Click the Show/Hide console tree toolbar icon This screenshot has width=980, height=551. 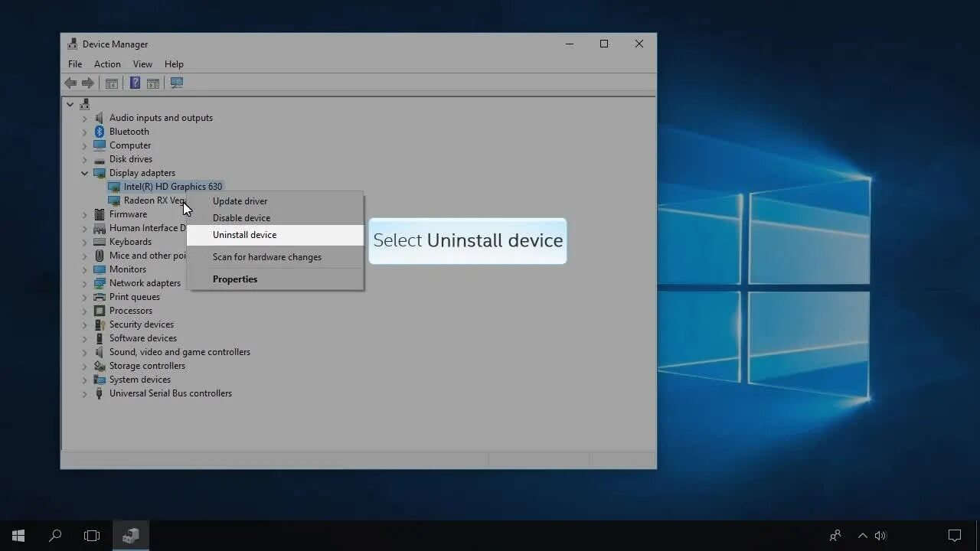coord(112,83)
